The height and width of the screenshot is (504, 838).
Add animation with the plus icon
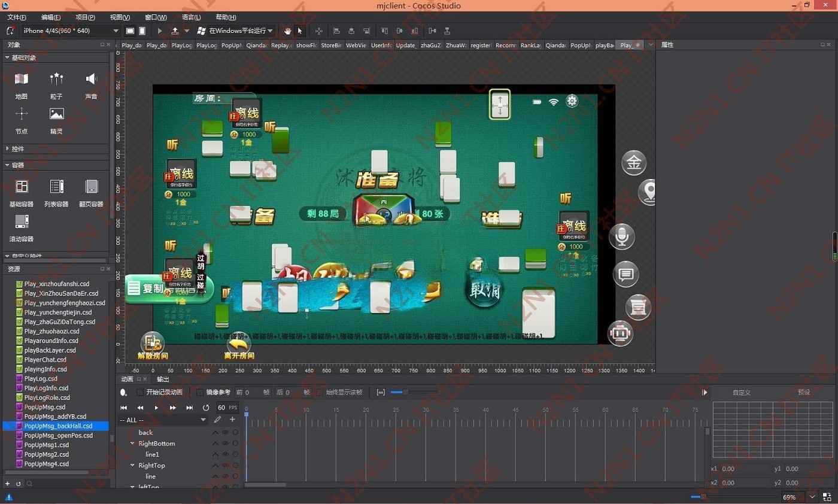(x=232, y=420)
